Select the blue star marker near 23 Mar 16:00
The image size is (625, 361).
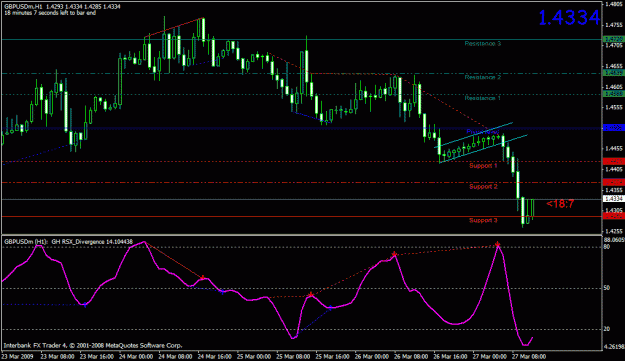(x=85, y=305)
